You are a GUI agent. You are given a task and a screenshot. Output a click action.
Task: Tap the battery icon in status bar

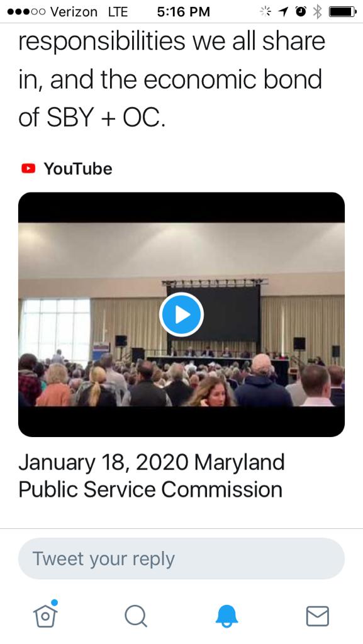point(342,11)
